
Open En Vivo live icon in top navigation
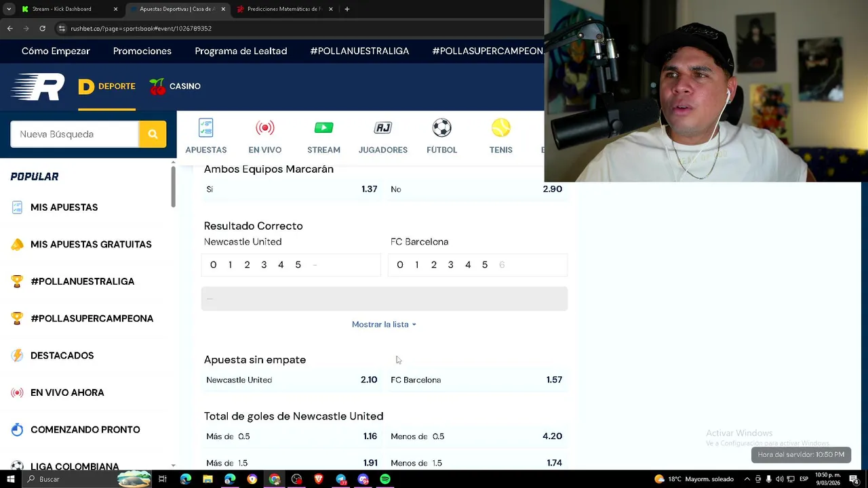point(264,136)
